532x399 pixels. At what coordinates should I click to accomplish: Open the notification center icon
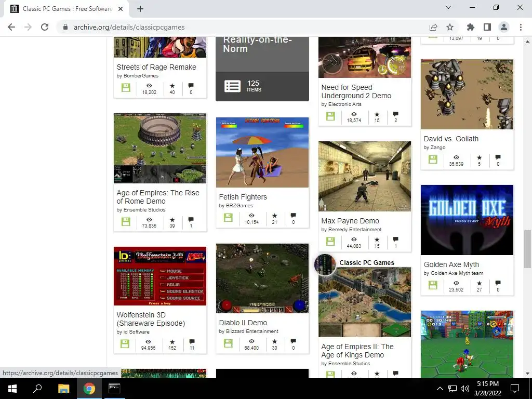point(515,389)
